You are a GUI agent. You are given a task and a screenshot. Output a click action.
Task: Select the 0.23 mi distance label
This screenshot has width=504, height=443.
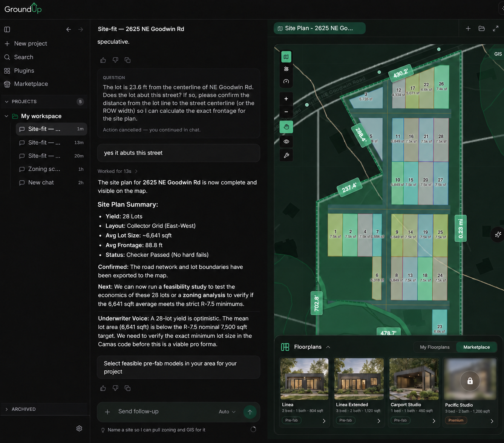pyautogui.click(x=461, y=228)
